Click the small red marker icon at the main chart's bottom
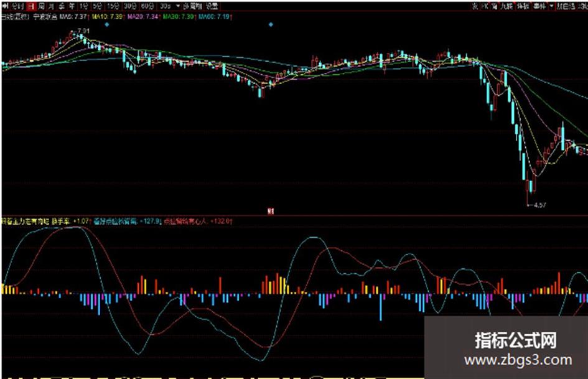588x379 pixels. pyautogui.click(x=271, y=211)
